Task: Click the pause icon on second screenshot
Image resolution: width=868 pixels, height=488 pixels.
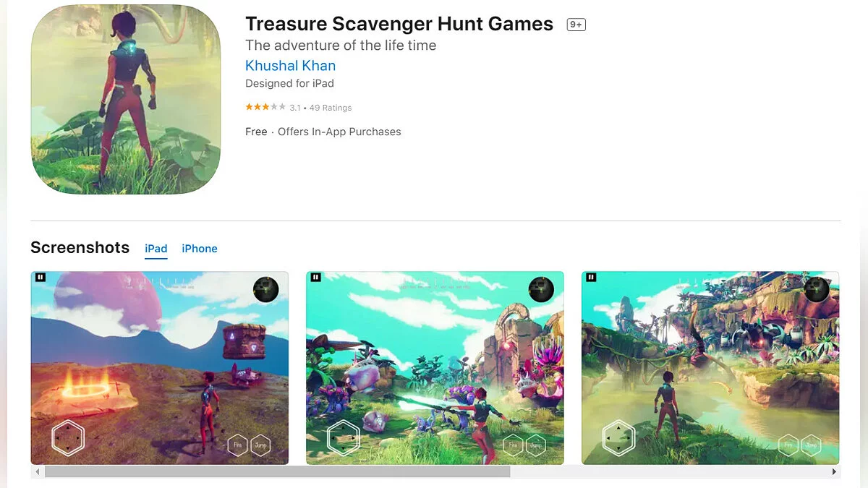Action: pyautogui.click(x=316, y=277)
